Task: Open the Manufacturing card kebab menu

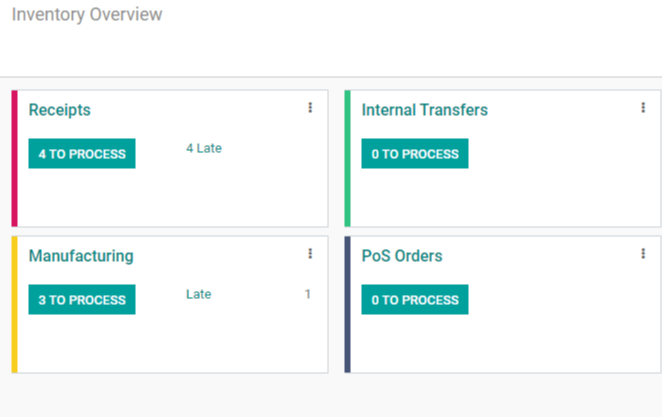Action: pyautogui.click(x=310, y=254)
